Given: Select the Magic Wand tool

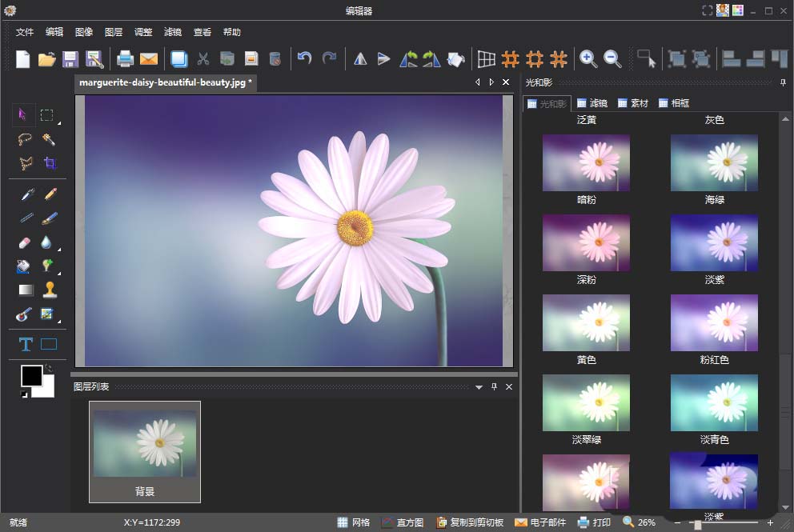Looking at the screenshot, I should (x=50, y=139).
